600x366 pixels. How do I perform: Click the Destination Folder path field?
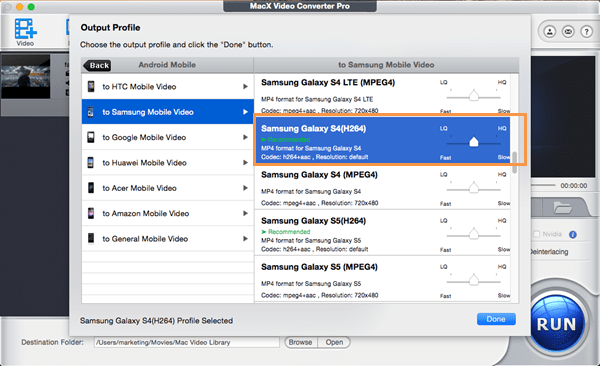pos(187,342)
